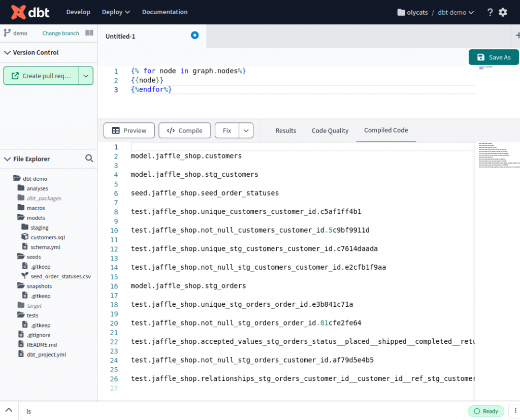Place cursor on editor line 3 endfor

(x=151, y=89)
